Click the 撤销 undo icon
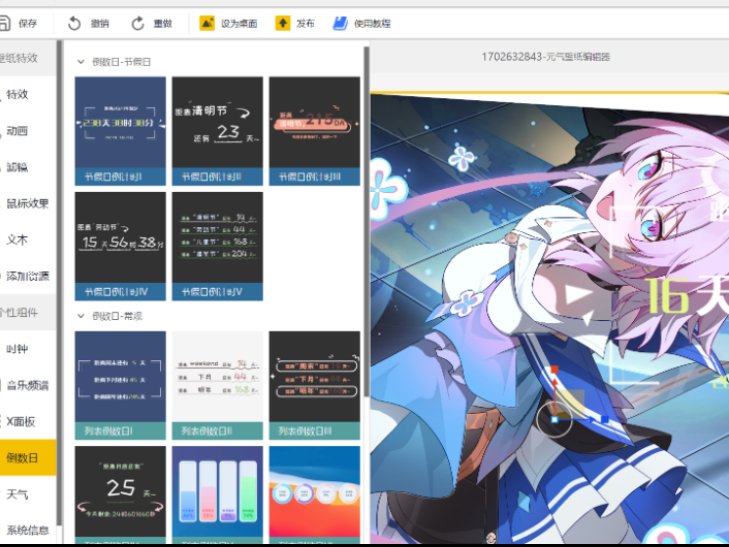Image resolution: width=729 pixels, height=547 pixels. [74, 23]
